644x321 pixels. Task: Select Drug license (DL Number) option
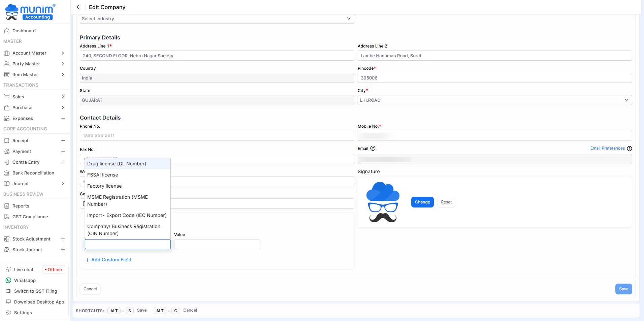pos(117,164)
